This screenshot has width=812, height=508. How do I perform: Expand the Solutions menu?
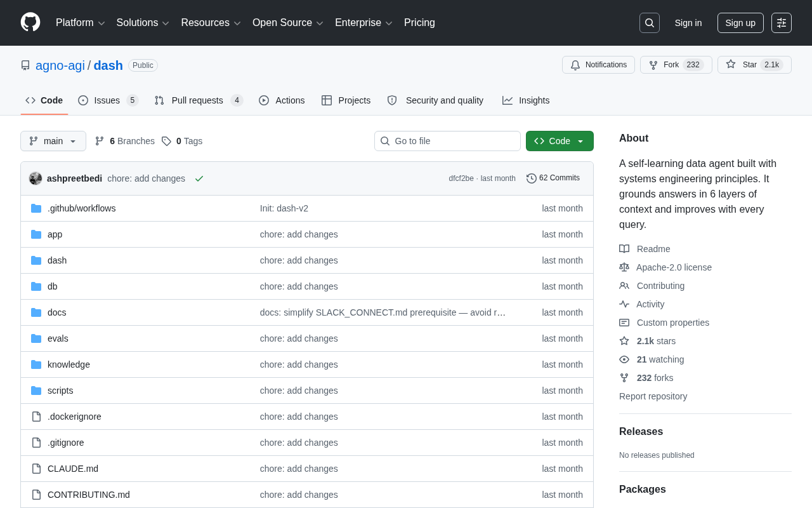coord(143,23)
